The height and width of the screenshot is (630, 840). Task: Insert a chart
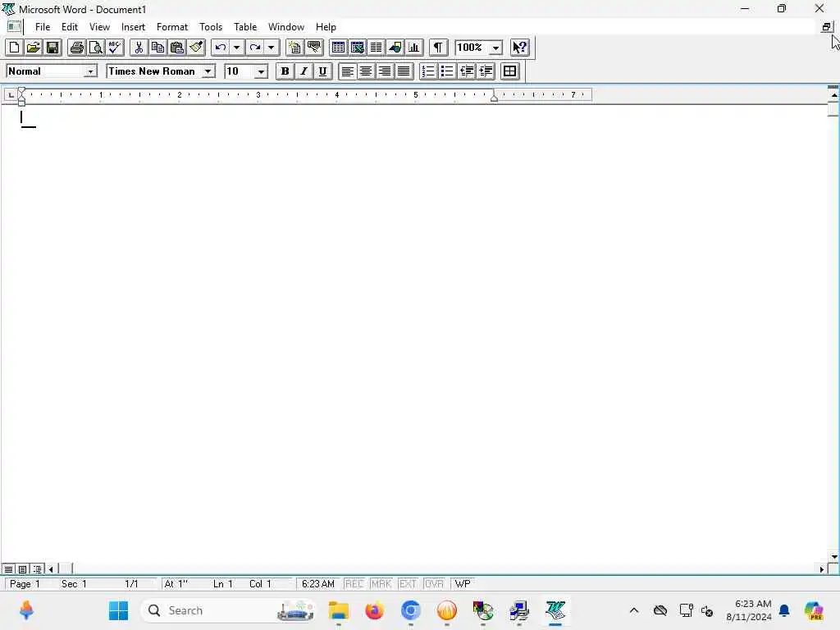[x=414, y=48]
